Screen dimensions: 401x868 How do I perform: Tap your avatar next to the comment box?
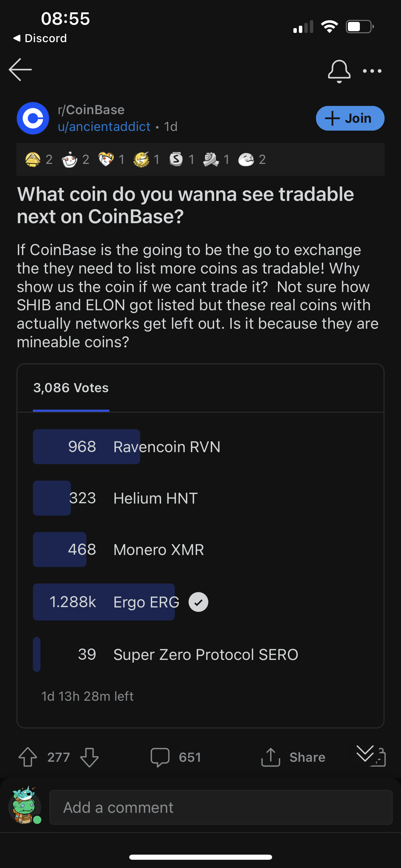[x=23, y=807]
